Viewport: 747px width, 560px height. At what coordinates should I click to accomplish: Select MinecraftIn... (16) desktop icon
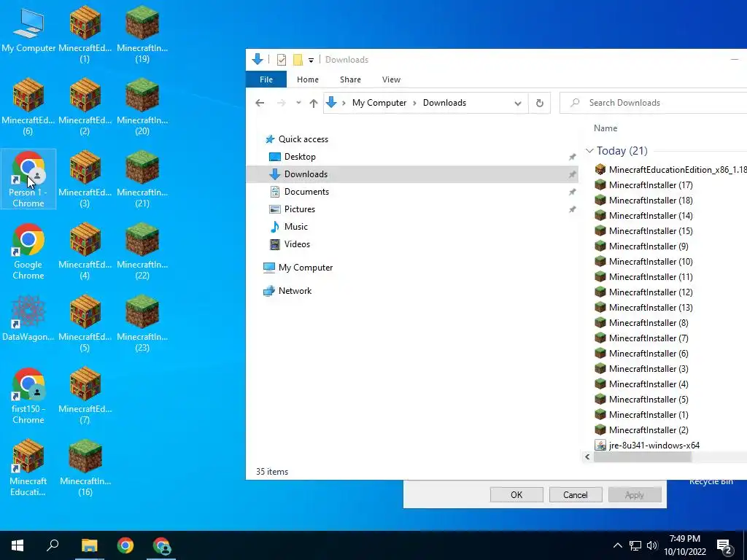[x=85, y=467]
